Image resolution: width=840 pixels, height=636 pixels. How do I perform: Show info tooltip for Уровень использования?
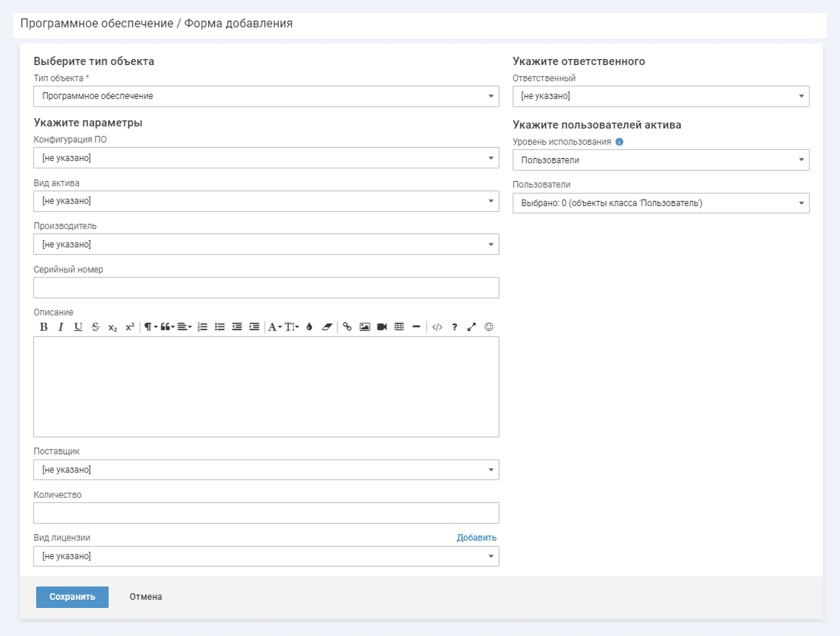619,142
